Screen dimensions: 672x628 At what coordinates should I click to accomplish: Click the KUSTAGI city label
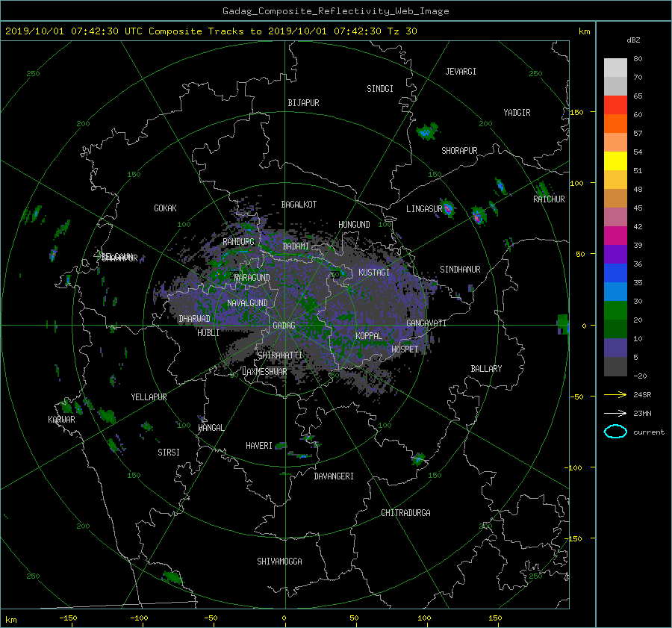(x=374, y=273)
